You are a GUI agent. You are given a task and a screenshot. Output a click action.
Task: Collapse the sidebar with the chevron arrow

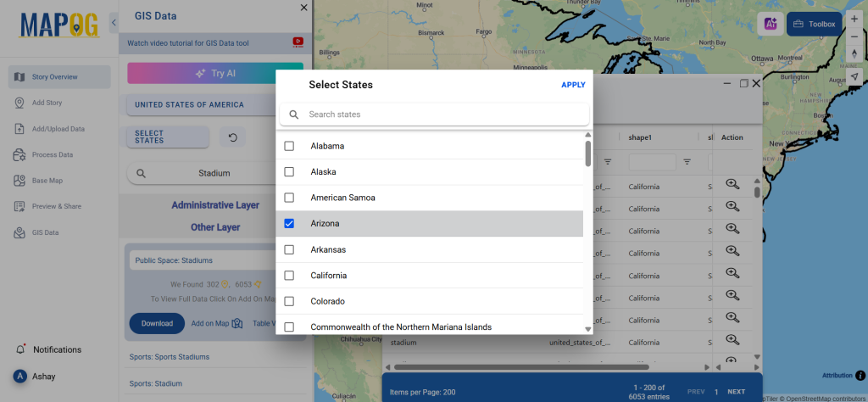click(114, 23)
